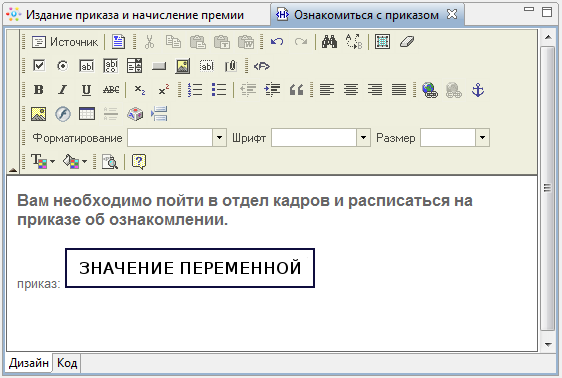Justify the text alignment
562x378 pixels.
[x=399, y=90]
